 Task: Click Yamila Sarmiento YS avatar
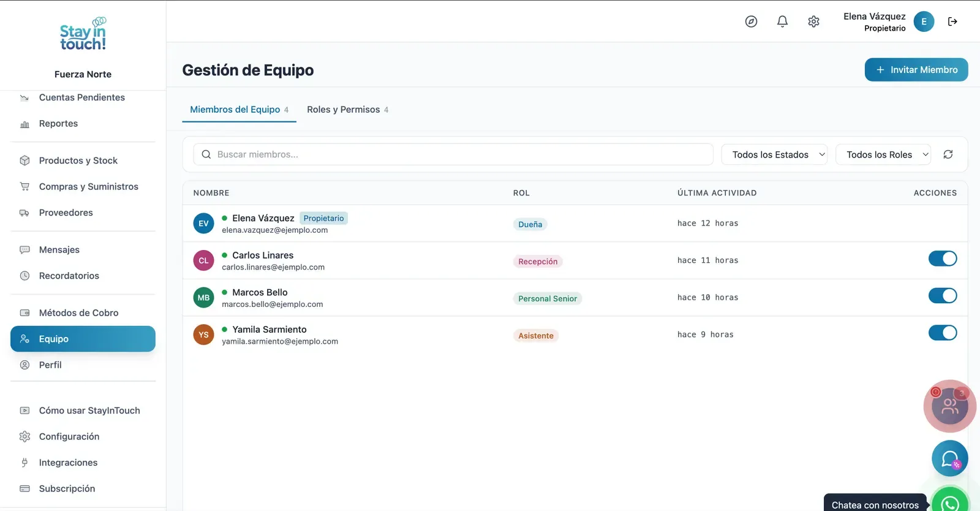click(x=203, y=335)
